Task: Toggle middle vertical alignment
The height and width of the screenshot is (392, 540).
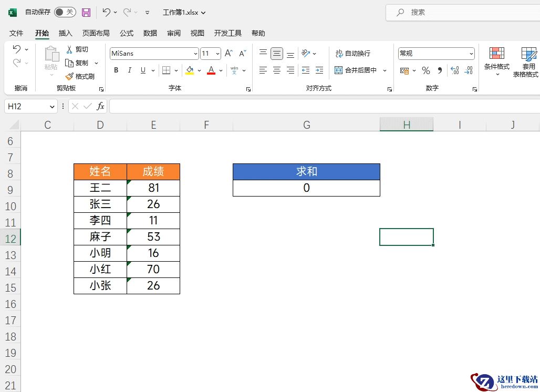Action: (x=277, y=54)
